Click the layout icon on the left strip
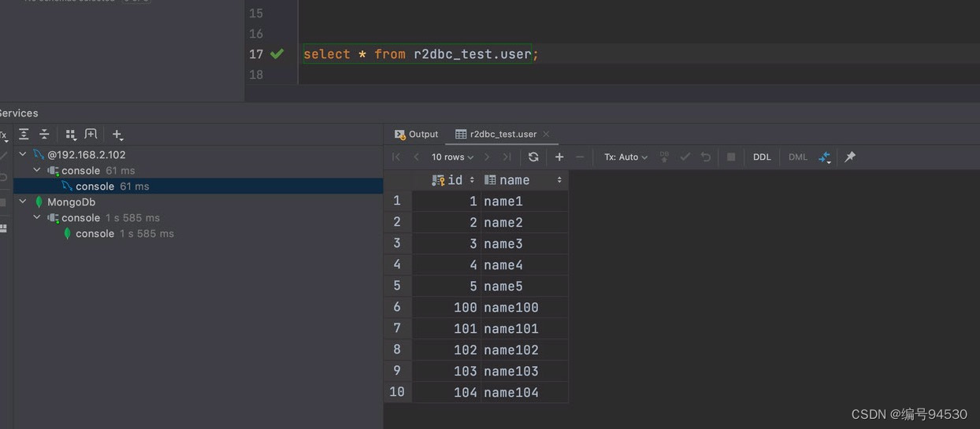 (3, 228)
